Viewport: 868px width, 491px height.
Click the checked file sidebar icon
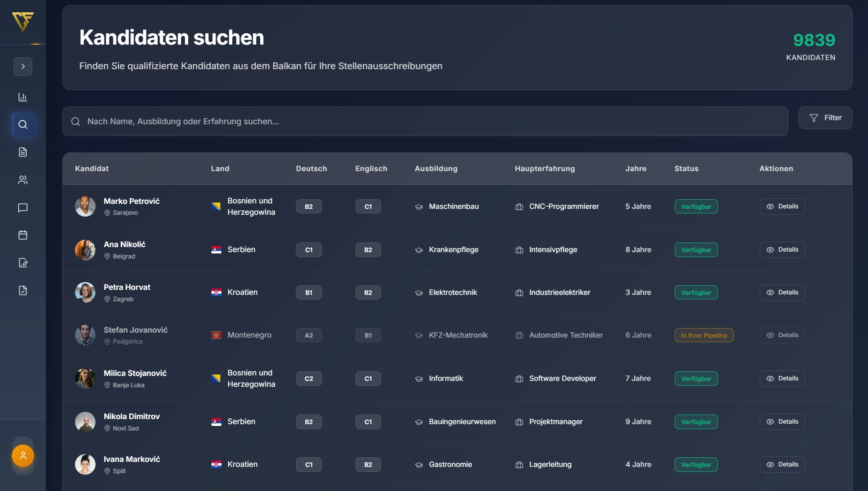[23, 291]
